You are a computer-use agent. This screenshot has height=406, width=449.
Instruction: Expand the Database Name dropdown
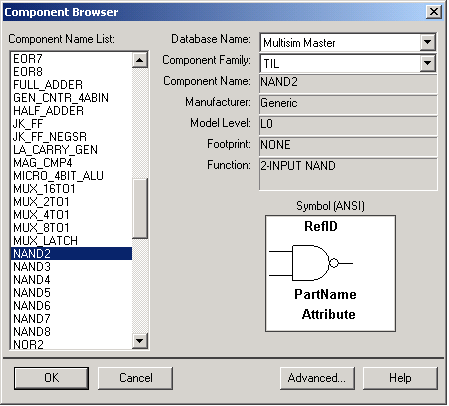click(x=428, y=42)
